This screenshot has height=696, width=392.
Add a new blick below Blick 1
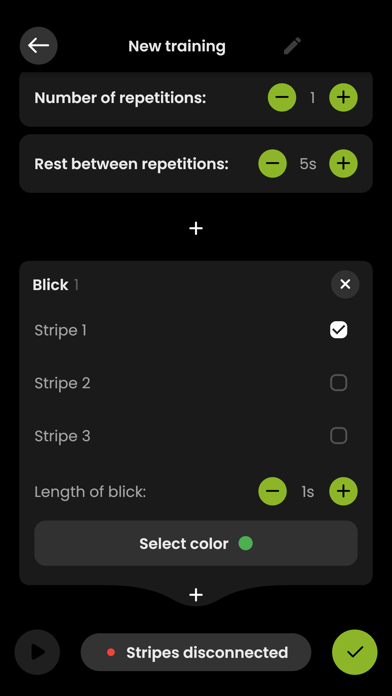196,595
